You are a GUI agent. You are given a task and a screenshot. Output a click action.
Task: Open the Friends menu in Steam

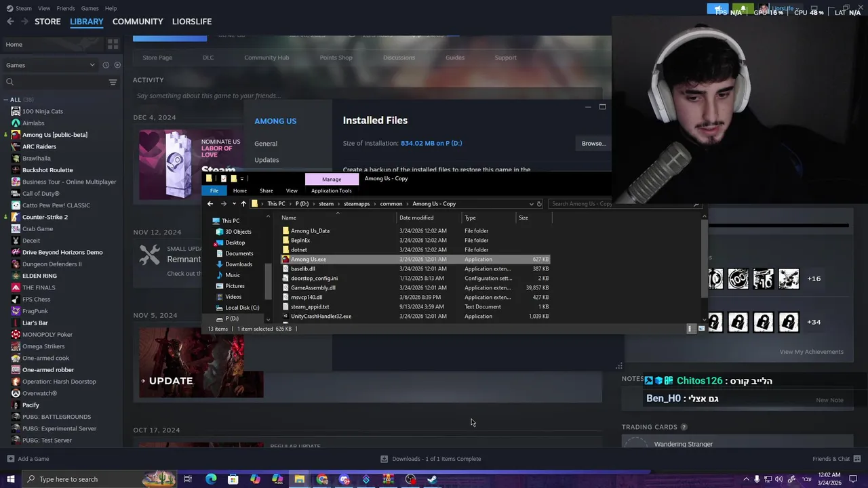click(x=66, y=8)
